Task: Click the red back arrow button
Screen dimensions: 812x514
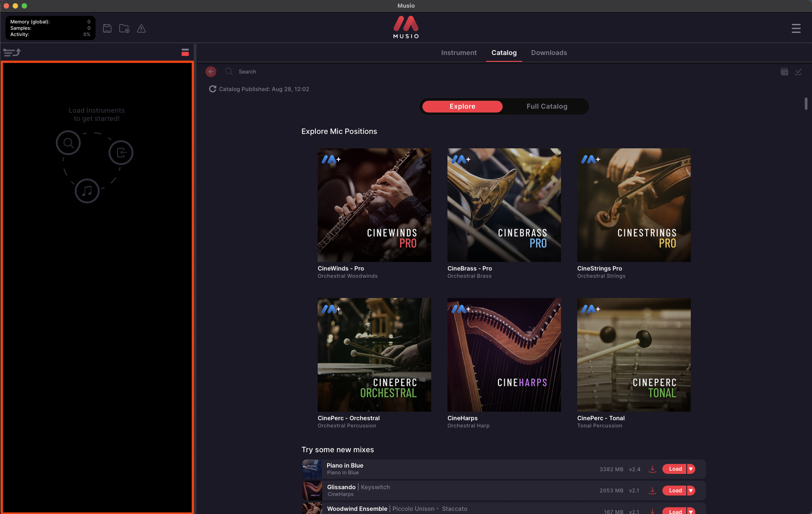Action: 211,72
